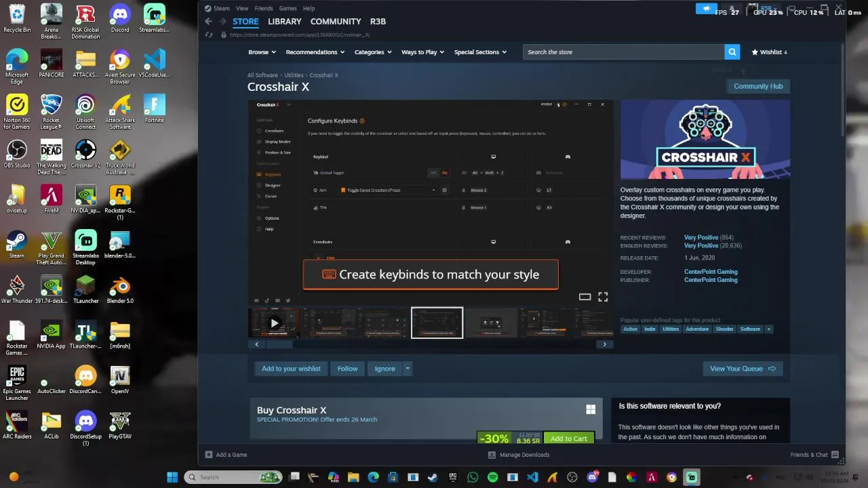
Task: Enter fullscreen screenshot view
Action: [603, 297]
